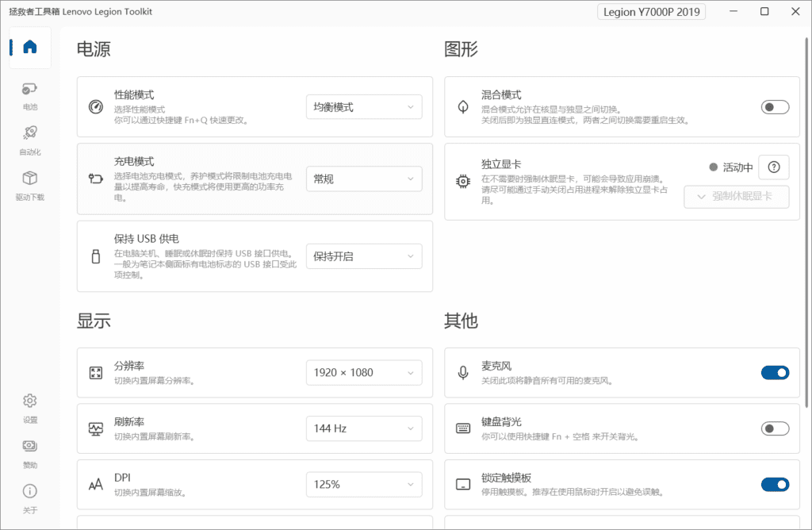Open the 关于 about page
The height and width of the screenshot is (530, 812).
[x=30, y=498]
